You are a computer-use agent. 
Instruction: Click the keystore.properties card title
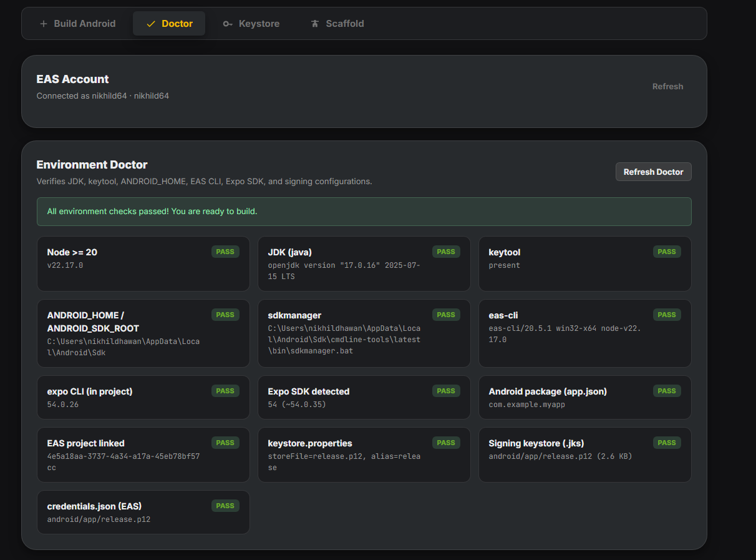tap(310, 443)
